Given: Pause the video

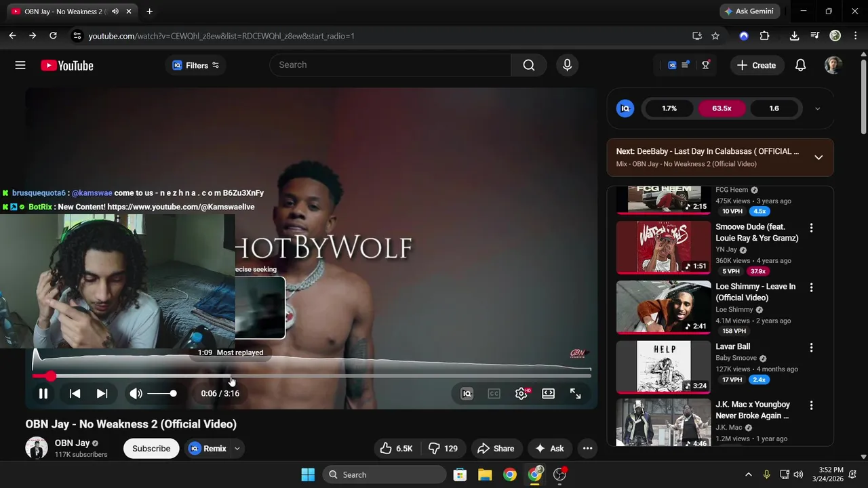Looking at the screenshot, I should pyautogui.click(x=43, y=394).
